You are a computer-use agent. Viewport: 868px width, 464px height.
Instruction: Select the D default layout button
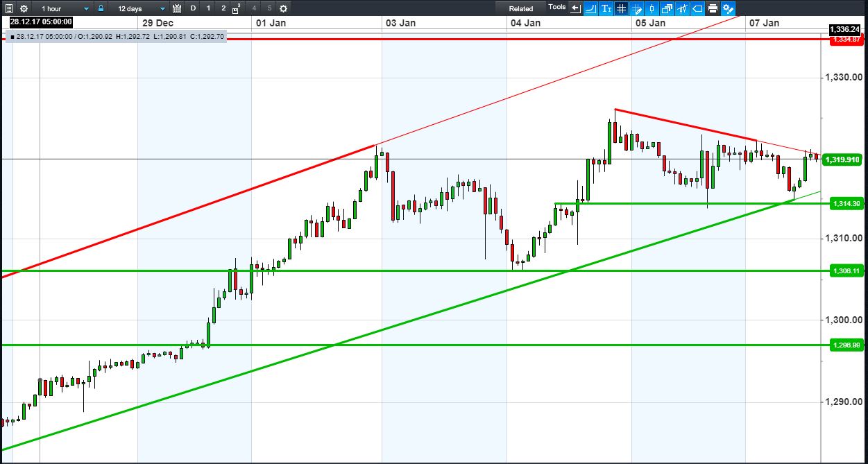[x=193, y=8]
